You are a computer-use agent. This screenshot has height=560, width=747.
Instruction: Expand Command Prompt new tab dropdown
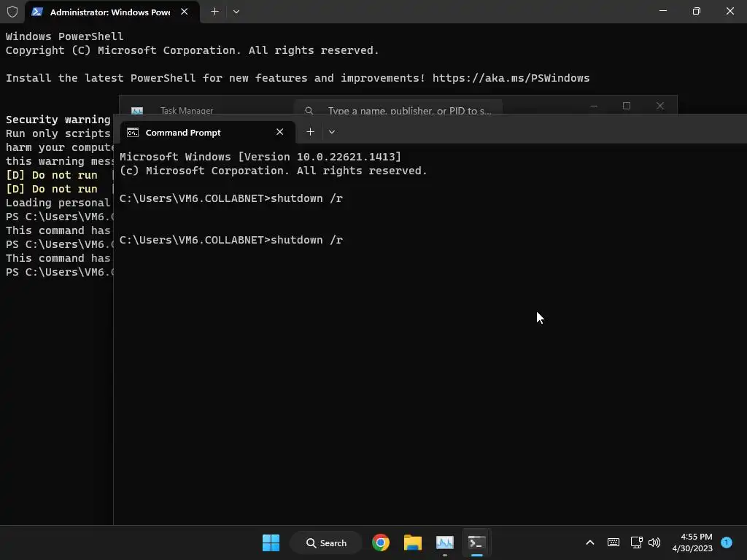[x=332, y=132]
